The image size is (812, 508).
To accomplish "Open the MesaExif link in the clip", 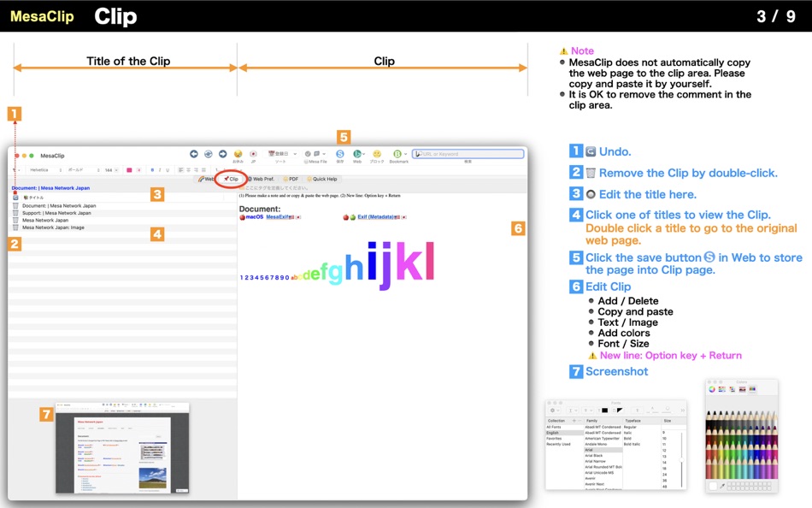I will [277, 216].
